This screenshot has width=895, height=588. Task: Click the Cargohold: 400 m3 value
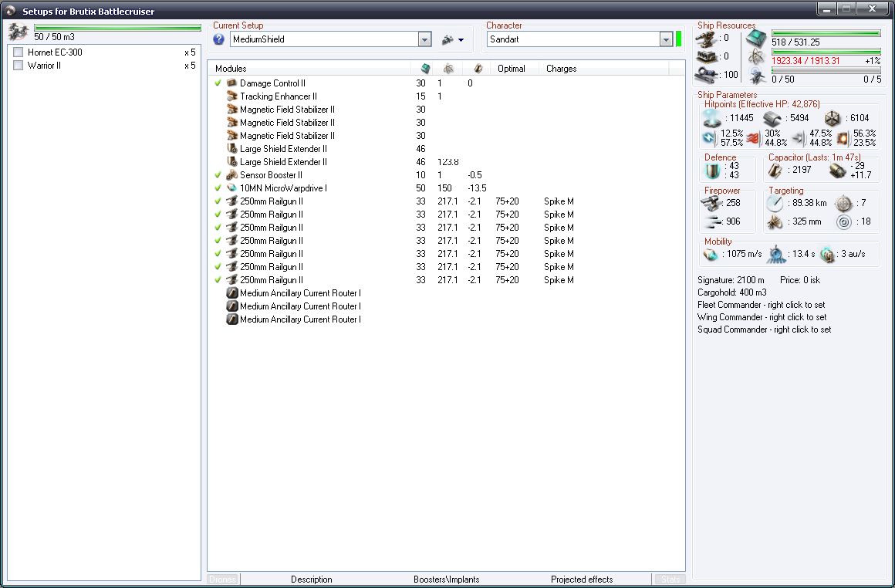pos(731,293)
